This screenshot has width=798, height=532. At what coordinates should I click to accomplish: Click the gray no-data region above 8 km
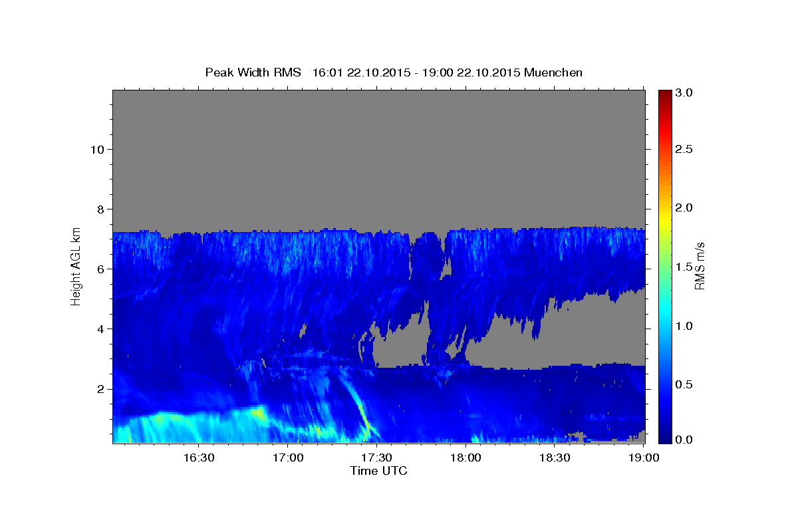[379, 160]
